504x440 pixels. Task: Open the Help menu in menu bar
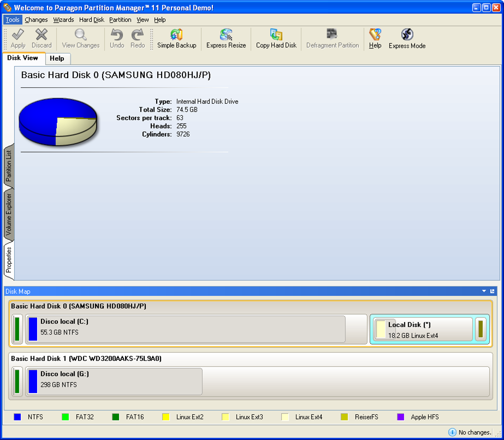(160, 20)
